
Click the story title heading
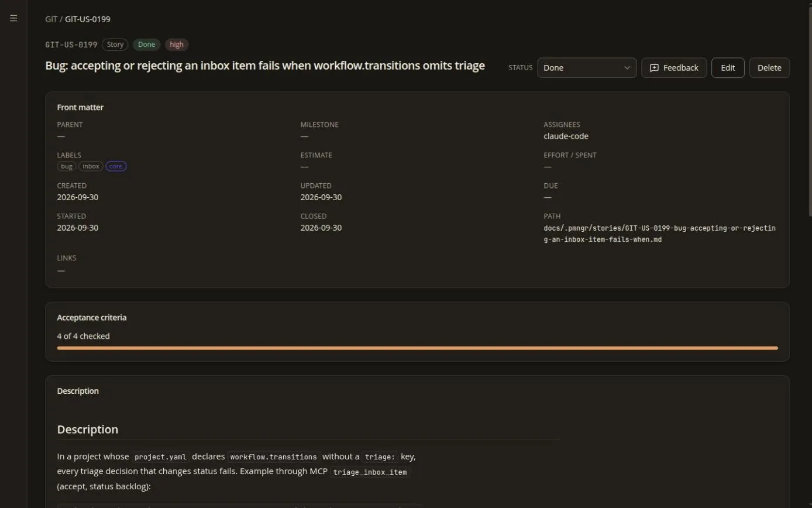[x=265, y=66]
